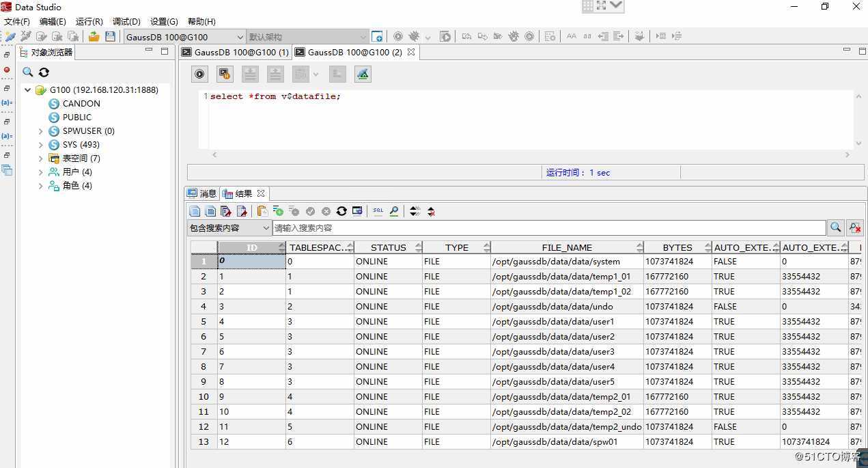868x468 pixels.
Task: Collapse the G100 server node
Action: pos(28,90)
